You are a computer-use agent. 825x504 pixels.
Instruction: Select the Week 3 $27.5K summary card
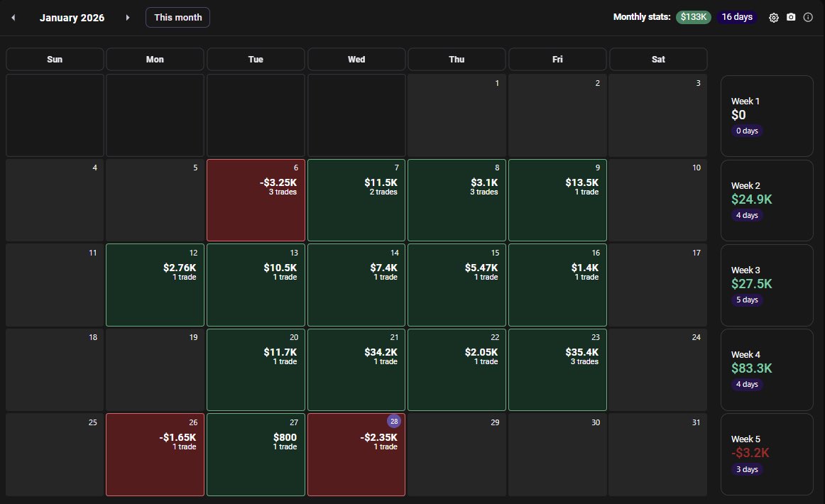[767, 285]
